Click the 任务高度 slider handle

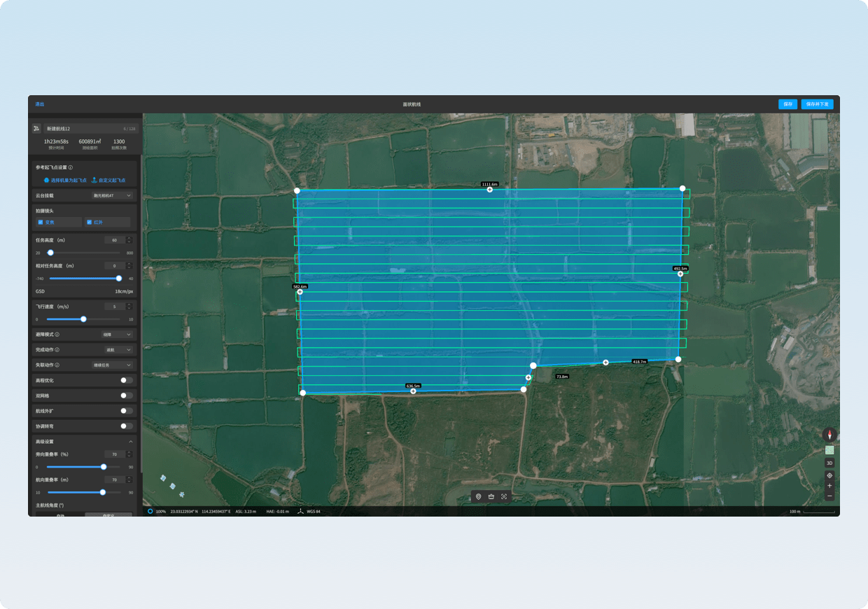click(50, 253)
